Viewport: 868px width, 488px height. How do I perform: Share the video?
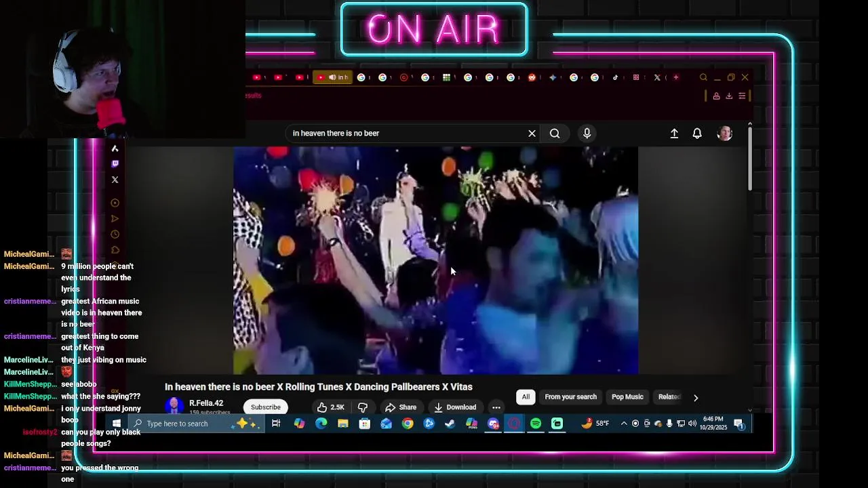point(401,407)
